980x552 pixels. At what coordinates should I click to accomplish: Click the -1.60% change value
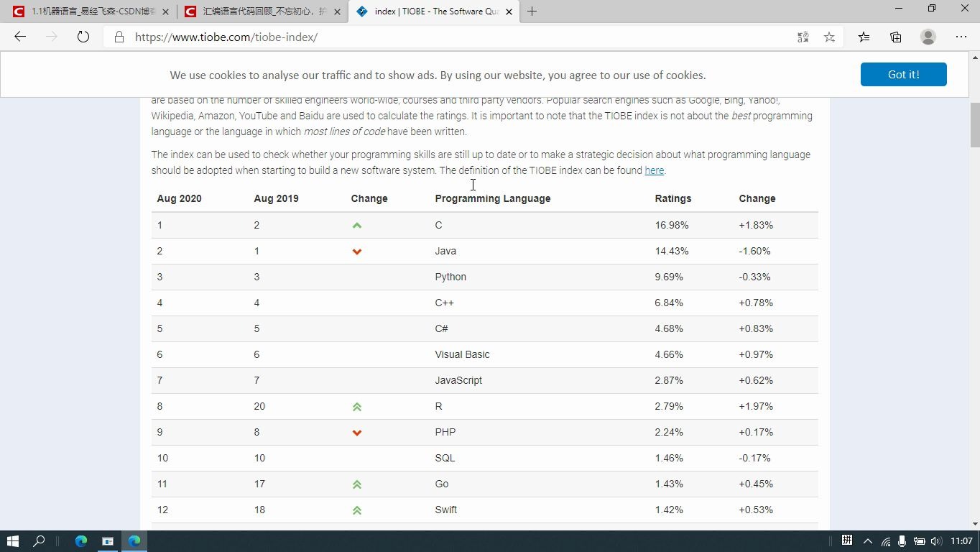(x=754, y=251)
